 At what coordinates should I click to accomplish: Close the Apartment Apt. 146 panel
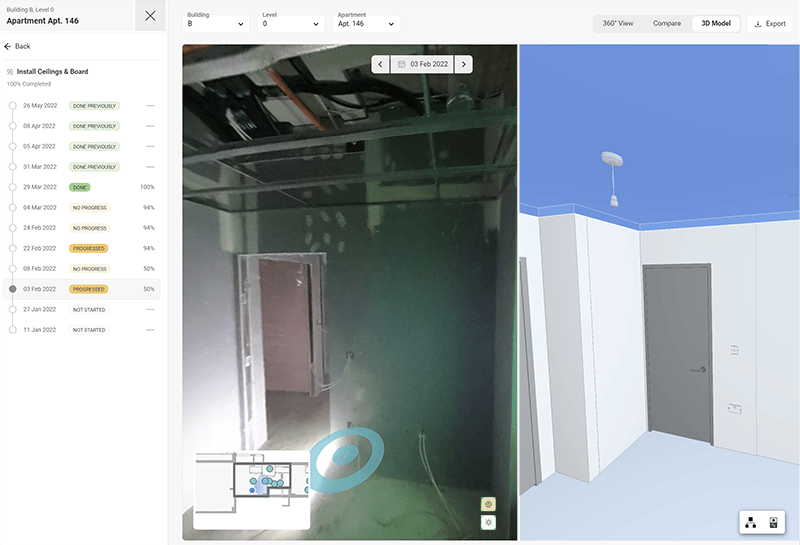(x=150, y=16)
